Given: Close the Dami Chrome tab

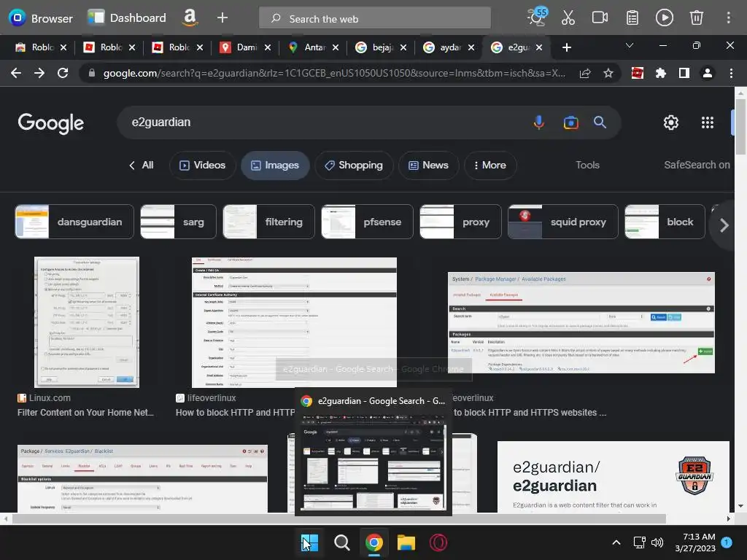Looking at the screenshot, I should pyautogui.click(x=268, y=47).
